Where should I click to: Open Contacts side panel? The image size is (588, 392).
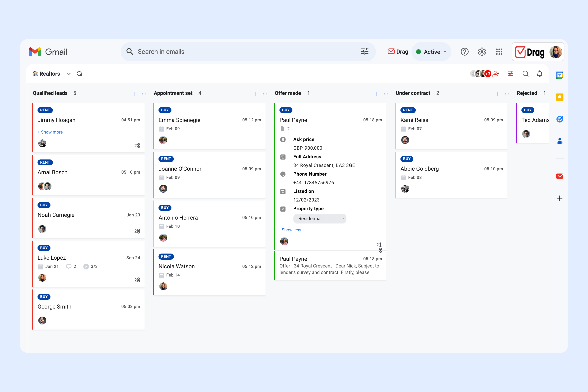560,141
